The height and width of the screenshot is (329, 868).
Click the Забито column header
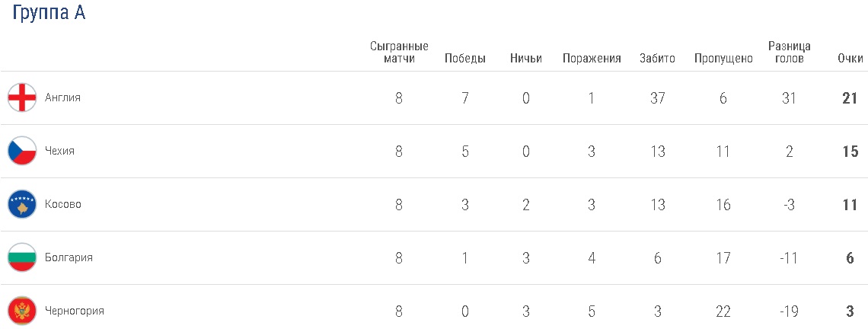click(657, 59)
